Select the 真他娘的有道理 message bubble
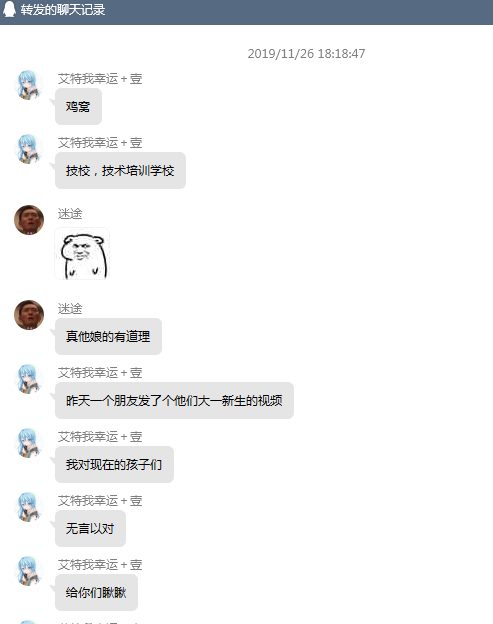493x624 pixels. 108,337
